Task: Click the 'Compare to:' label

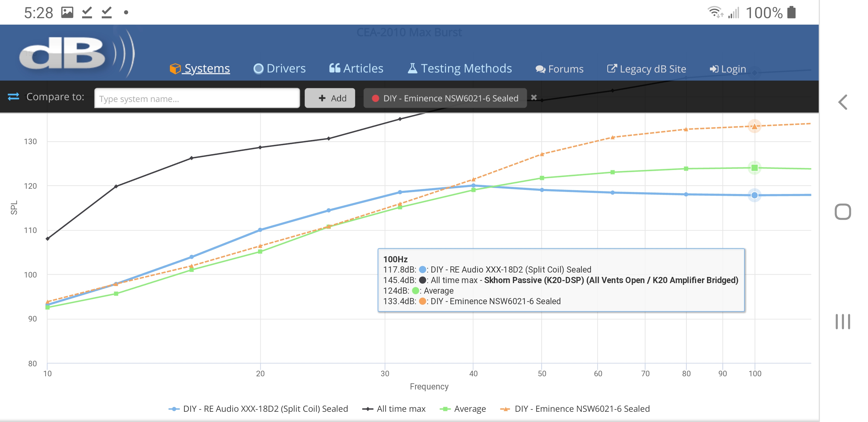Action: pyautogui.click(x=55, y=97)
